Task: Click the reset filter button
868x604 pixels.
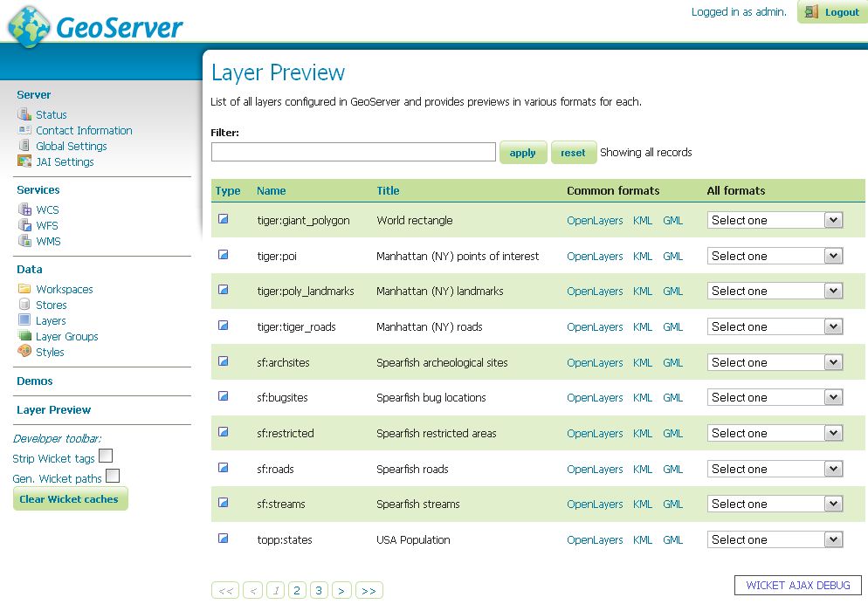Action: 574,153
